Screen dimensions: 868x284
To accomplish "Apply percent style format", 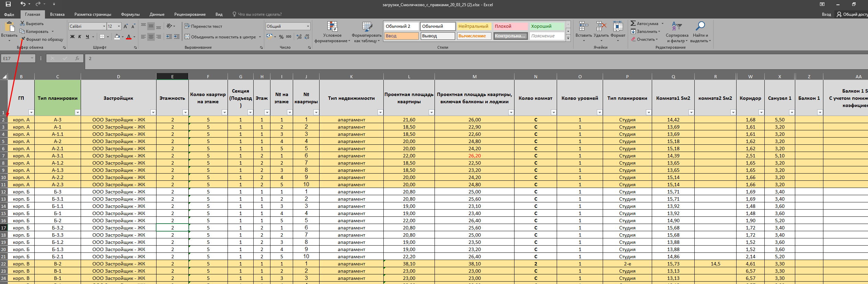I will 281,37.
